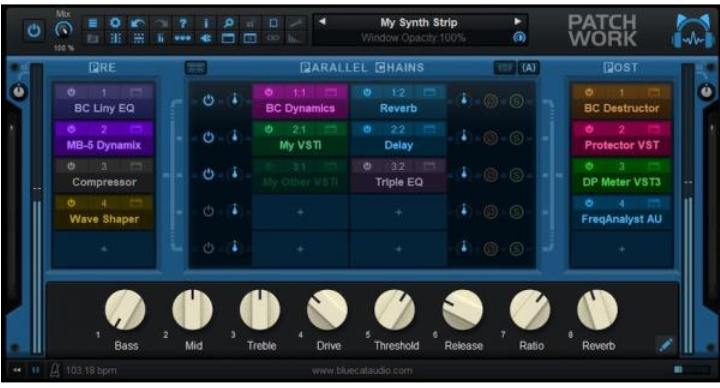Open Delay plug-in menu
The height and width of the screenshot is (388, 720).
[399, 146]
